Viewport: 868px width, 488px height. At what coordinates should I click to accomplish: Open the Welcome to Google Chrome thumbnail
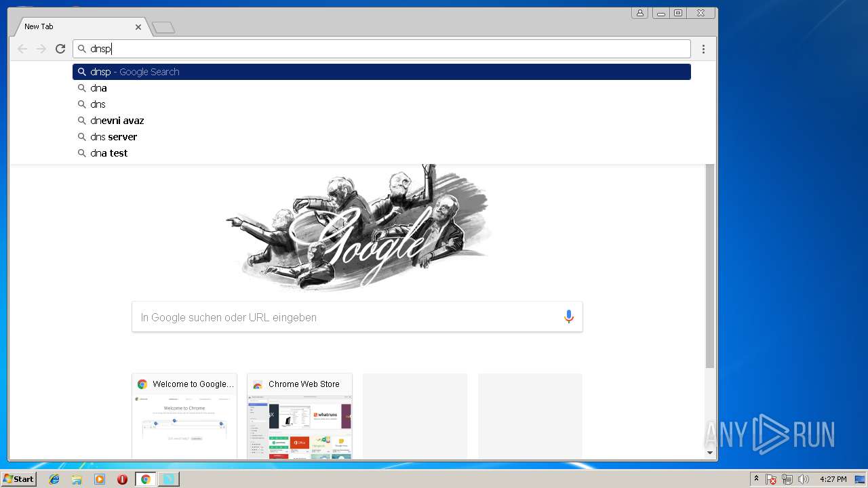(x=184, y=416)
